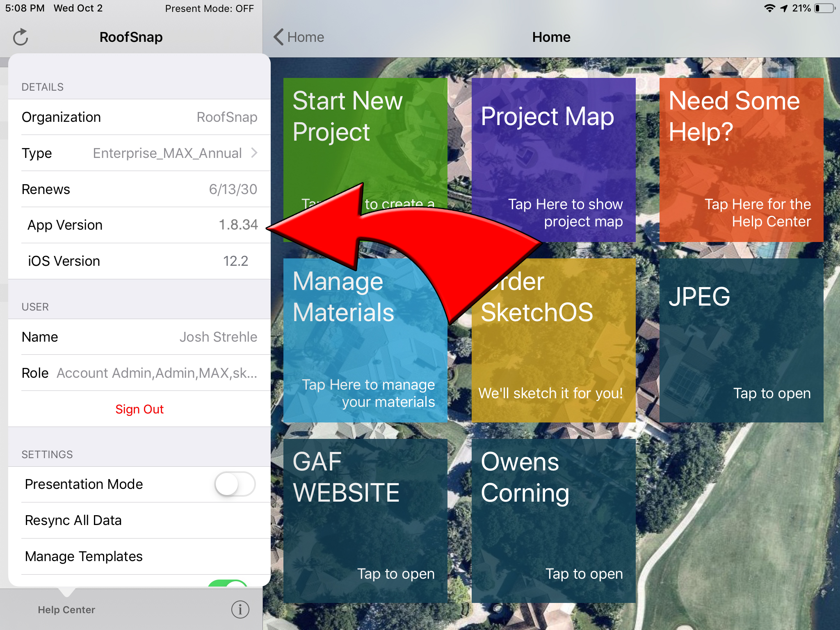Tap the red Sign Out link
Viewport: 840px width, 630px height.
click(x=139, y=409)
